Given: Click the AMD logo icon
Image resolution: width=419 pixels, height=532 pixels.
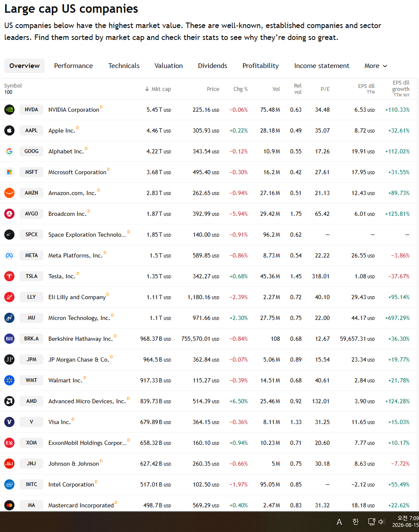Looking at the screenshot, I should tap(9, 401).
